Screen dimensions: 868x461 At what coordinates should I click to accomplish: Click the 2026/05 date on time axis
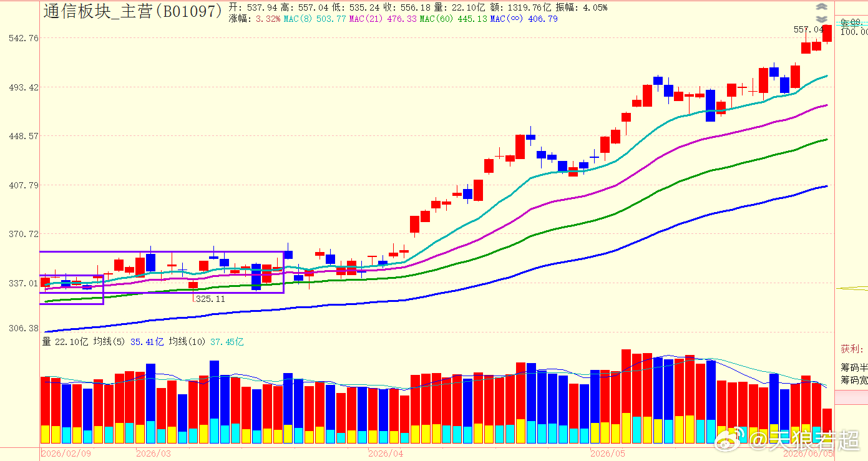(608, 454)
